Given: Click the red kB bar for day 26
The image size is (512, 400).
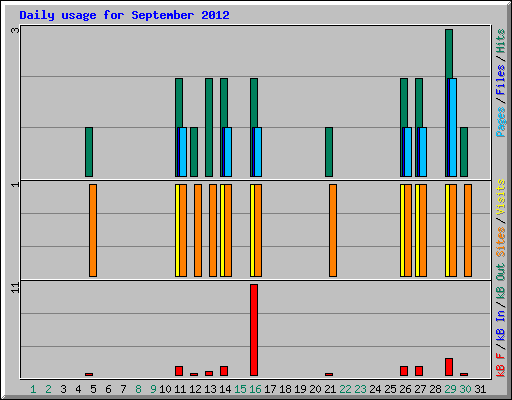Looking at the screenshot, I should [x=404, y=371].
